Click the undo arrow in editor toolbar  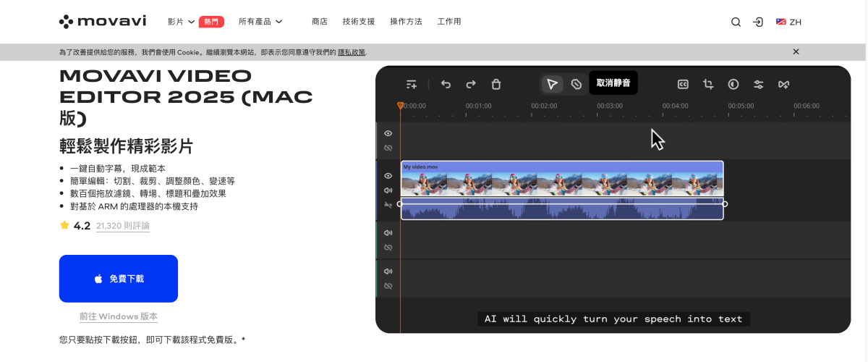point(446,84)
